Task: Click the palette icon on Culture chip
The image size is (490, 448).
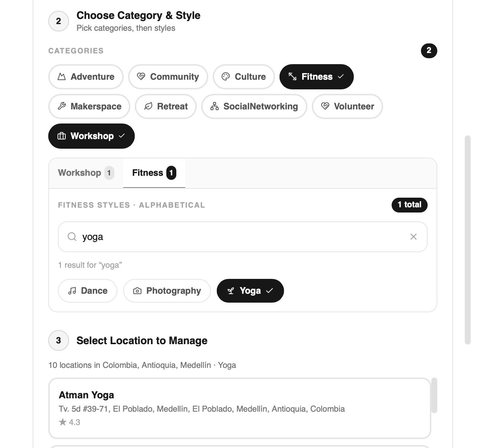Action: 226,77
